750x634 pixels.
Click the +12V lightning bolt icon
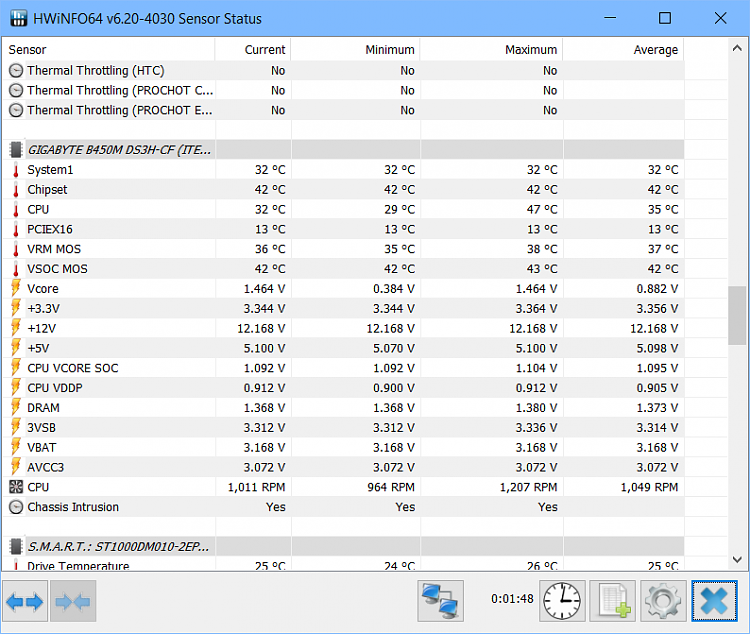[16, 328]
